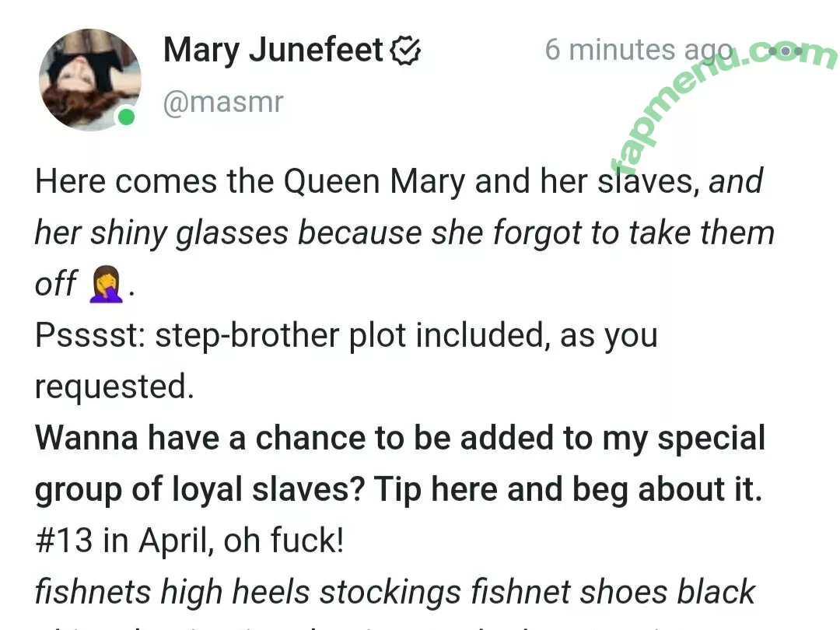Visit the @masmr profile handle
This screenshot has height=630, width=840.
click(x=223, y=102)
